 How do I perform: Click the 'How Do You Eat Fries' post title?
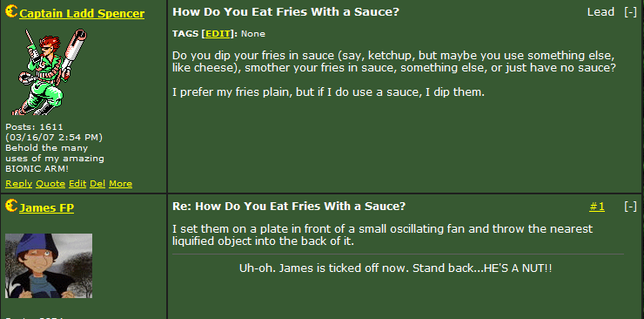285,11
